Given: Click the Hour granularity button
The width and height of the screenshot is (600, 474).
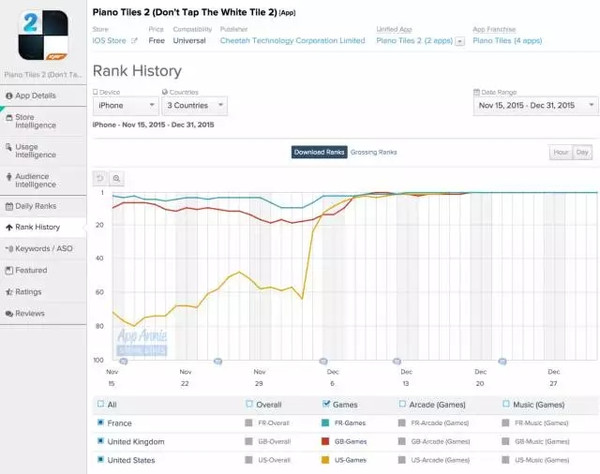Looking at the screenshot, I should click(x=560, y=152).
